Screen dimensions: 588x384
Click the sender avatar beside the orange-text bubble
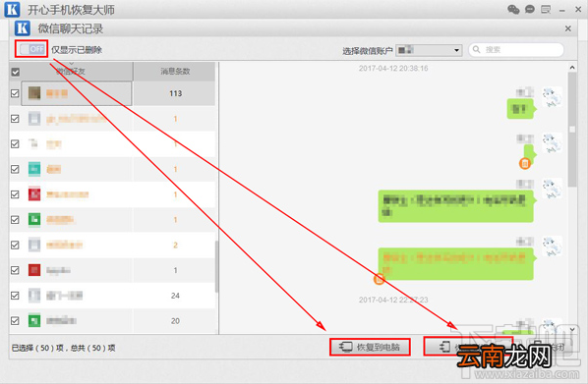[x=553, y=247]
